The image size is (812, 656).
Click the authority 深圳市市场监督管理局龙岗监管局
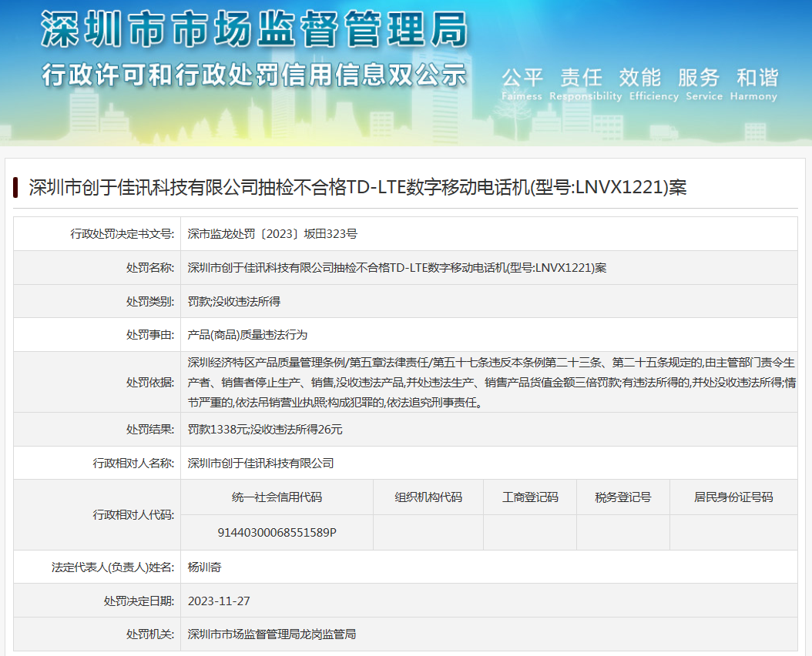[x=272, y=634]
